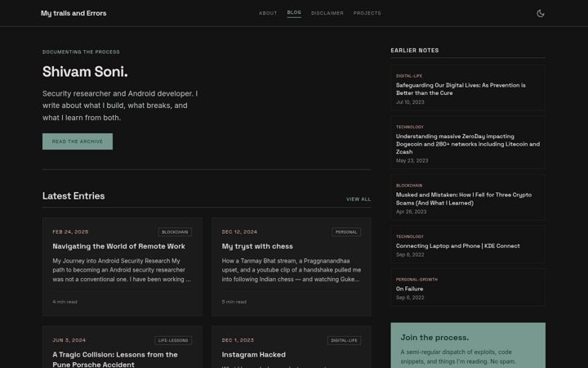The width and height of the screenshot is (588, 368).
Task: Select the Life-Lessons tag badge
Action: [173, 340]
